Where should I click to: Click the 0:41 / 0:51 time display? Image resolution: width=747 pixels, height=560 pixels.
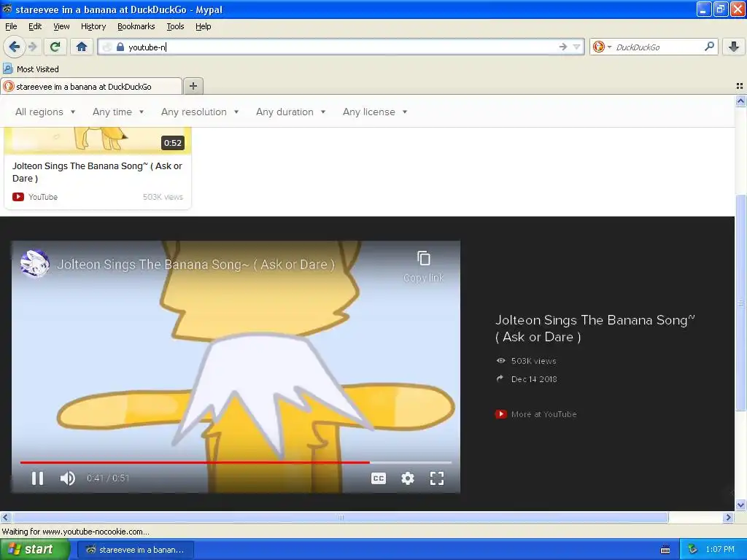point(108,478)
